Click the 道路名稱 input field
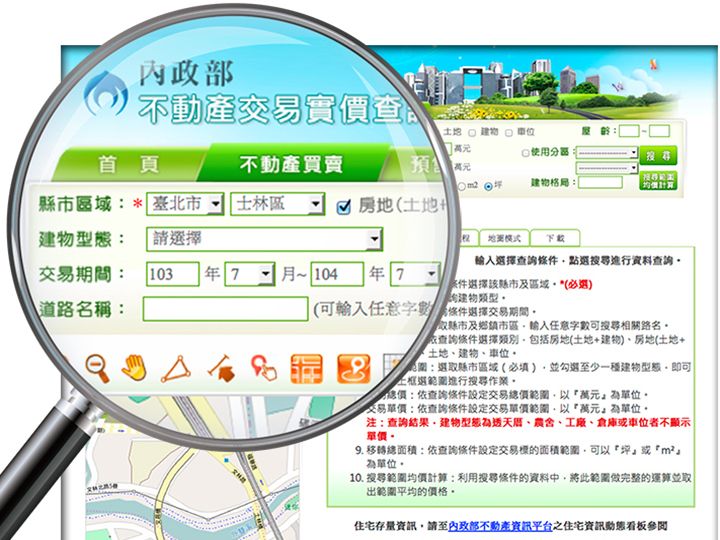720x540 pixels. tap(225, 309)
